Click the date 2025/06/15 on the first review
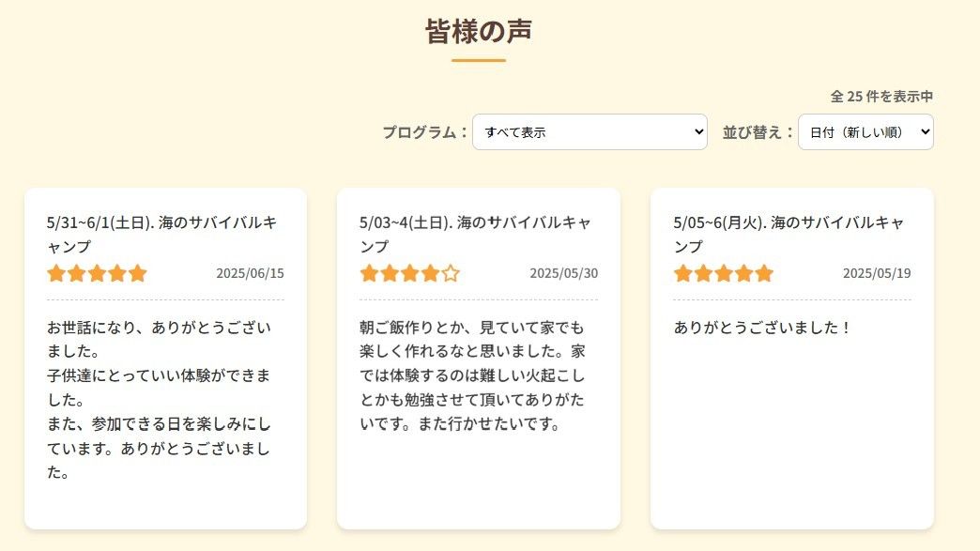The height and width of the screenshot is (551, 980). [x=249, y=273]
